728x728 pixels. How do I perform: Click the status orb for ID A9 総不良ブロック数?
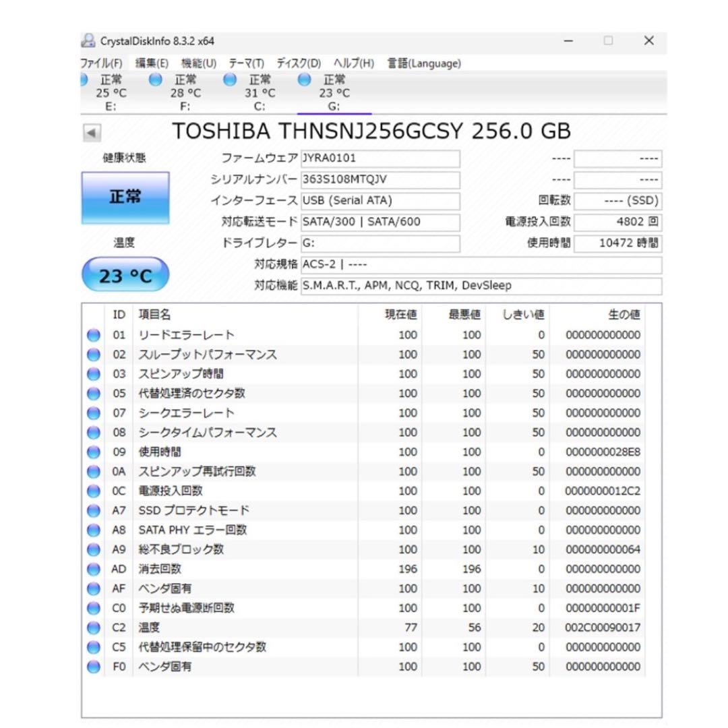point(93,550)
